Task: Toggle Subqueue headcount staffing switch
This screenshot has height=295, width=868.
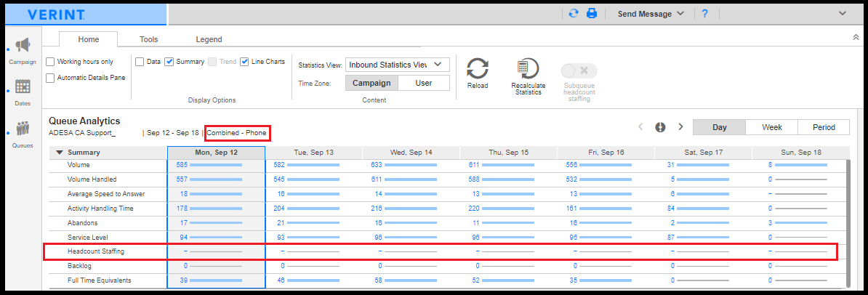Action: click(579, 71)
